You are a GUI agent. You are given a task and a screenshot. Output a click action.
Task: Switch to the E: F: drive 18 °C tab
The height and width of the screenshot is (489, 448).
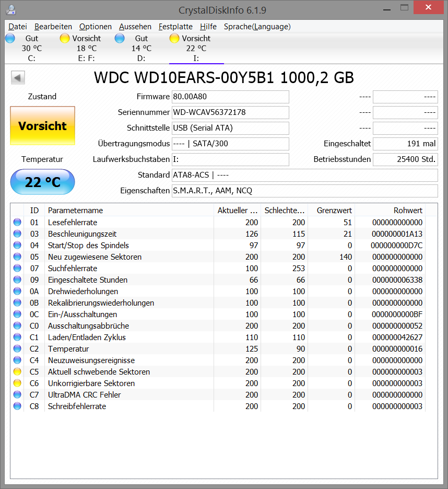coord(87,49)
